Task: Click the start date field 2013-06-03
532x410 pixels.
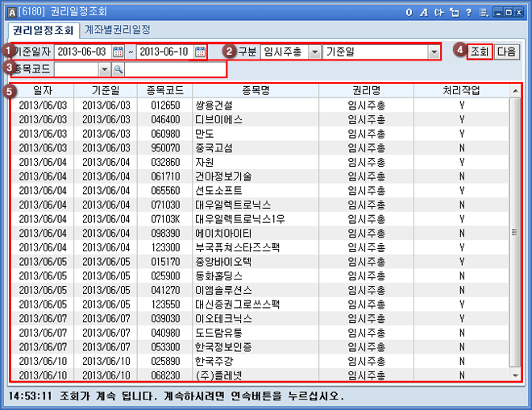Action: click(82, 52)
